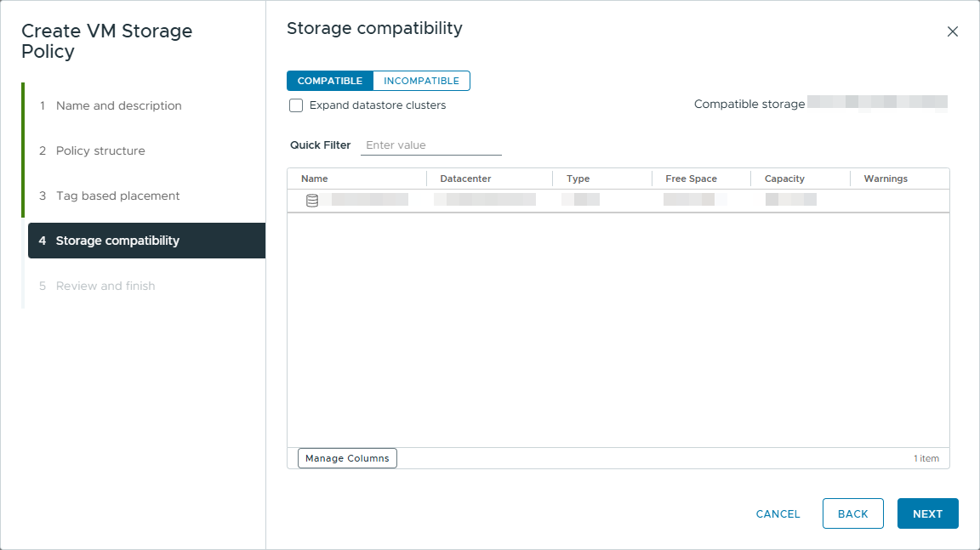The image size is (980, 550).
Task: Sort by the Capacity column header
Action: click(784, 179)
